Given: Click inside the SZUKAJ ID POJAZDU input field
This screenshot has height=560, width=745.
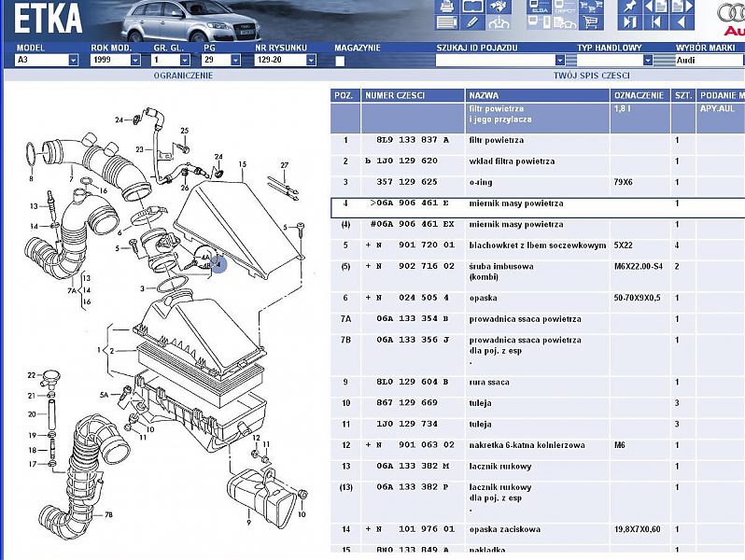Looking at the screenshot, I should coord(495,60).
